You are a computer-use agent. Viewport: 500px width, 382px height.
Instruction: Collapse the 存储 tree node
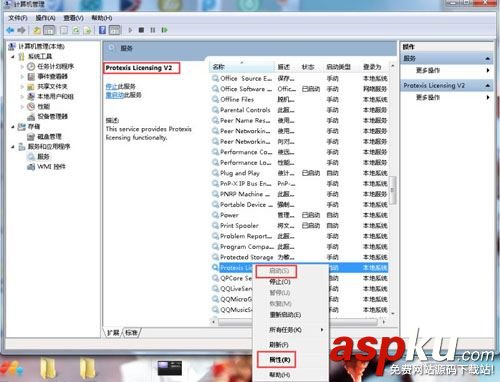[13, 127]
